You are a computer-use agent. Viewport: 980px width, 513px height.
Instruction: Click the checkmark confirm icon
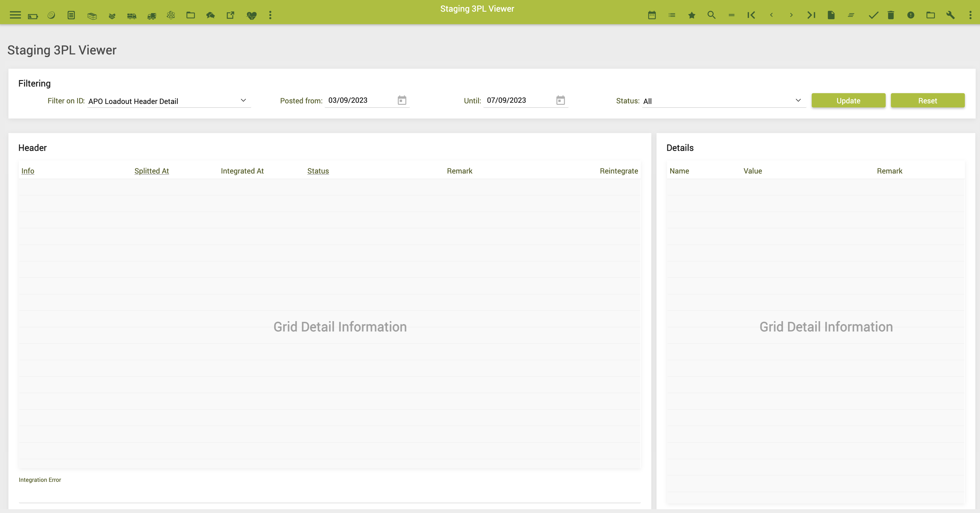[x=873, y=15]
